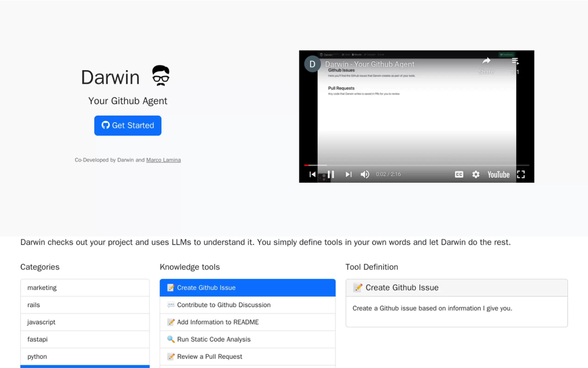Viewport: 588px width, 368px height.
Task: Toggle closed captions on the video
Action: coord(459,174)
